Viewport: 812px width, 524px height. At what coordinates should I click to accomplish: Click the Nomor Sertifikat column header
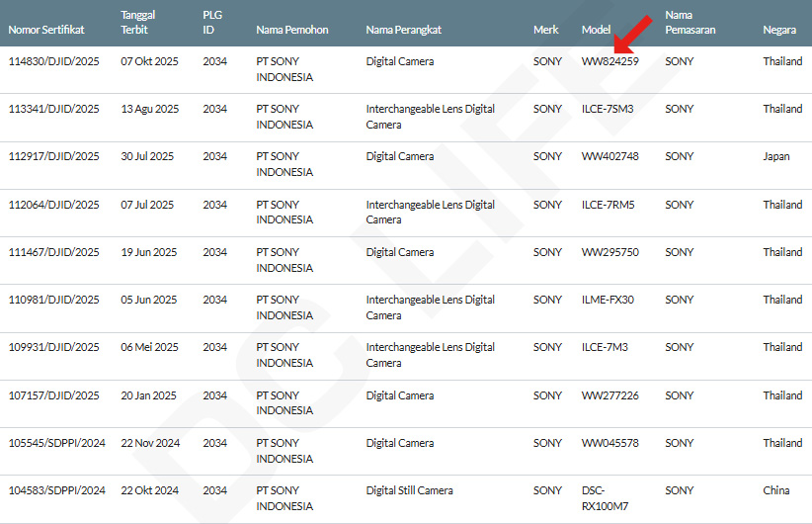point(45,30)
